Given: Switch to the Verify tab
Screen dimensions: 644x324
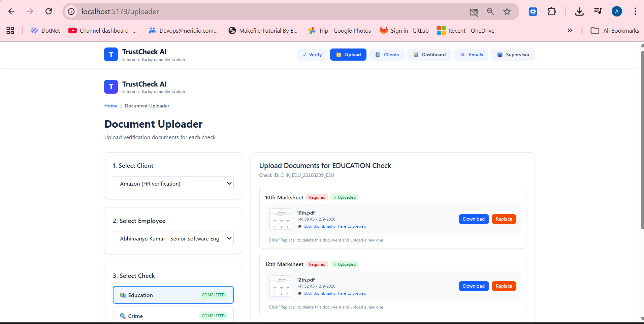Looking at the screenshot, I should pyautogui.click(x=312, y=55).
